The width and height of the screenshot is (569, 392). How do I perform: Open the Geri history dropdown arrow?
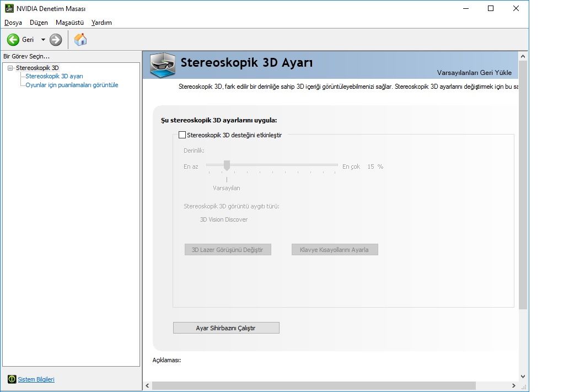click(43, 40)
